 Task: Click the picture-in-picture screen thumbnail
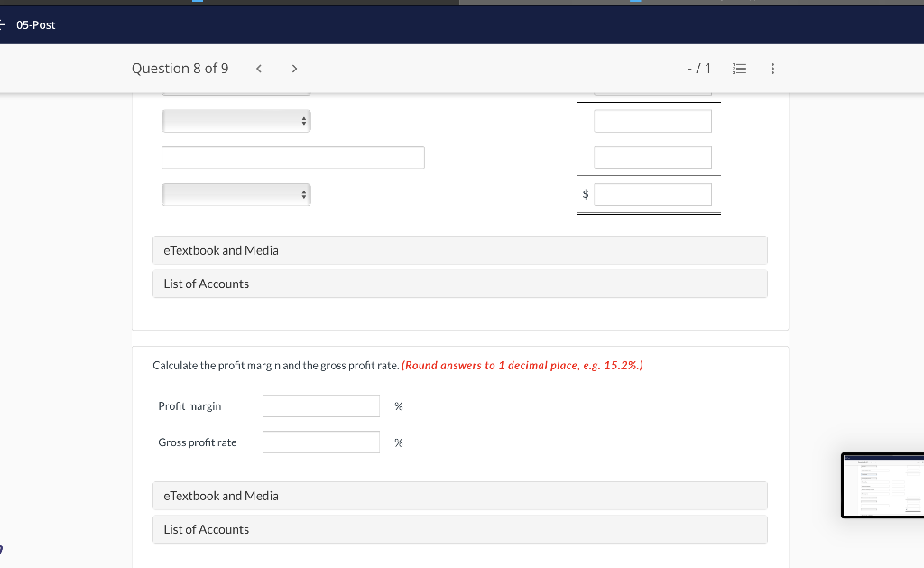coord(882,486)
